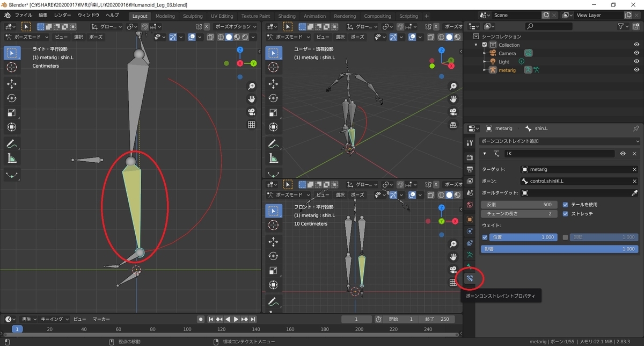The image size is (644, 346).
Task: Open the 再生 timeline dropdown
Action: [x=30, y=319]
